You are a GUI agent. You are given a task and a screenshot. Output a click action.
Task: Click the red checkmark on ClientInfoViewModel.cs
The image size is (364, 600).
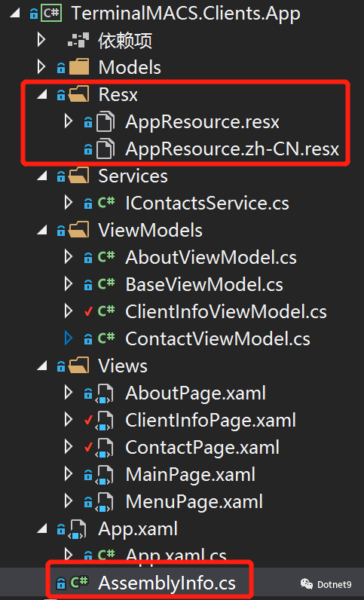(88, 312)
